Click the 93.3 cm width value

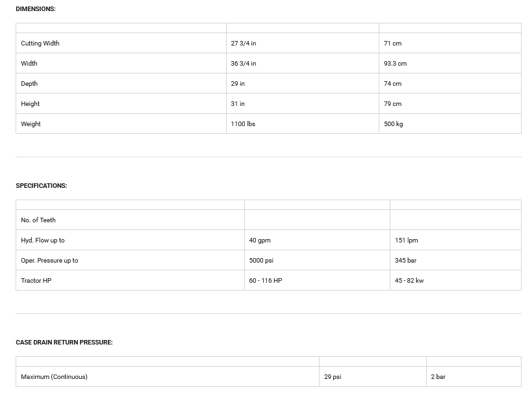coord(395,64)
